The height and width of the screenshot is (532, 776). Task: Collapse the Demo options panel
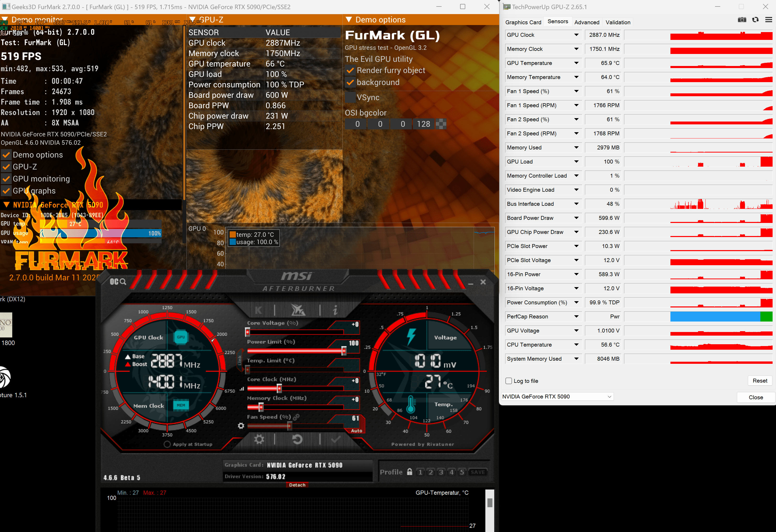point(349,20)
